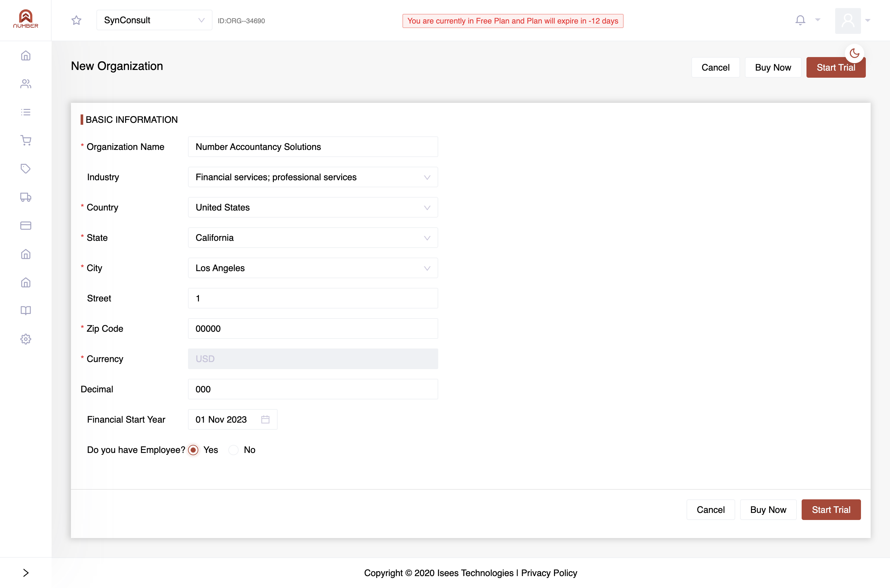
Task: Click the Organization Name input field
Action: click(x=313, y=147)
